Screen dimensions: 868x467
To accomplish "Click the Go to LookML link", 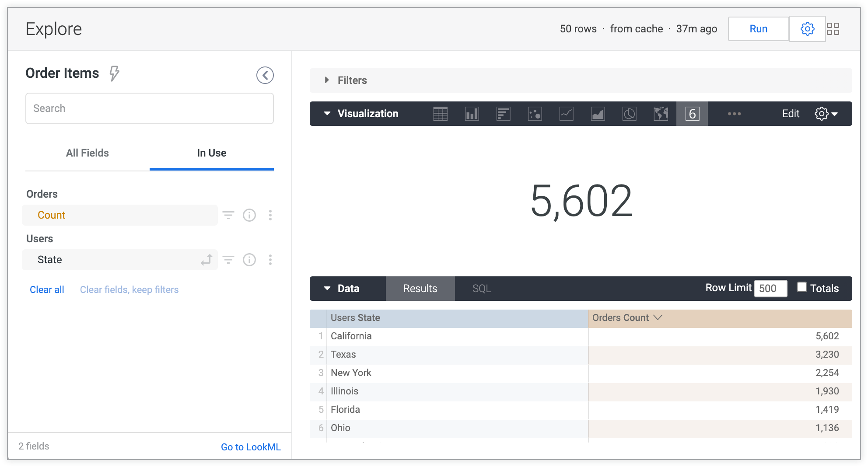I will pyautogui.click(x=251, y=446).
